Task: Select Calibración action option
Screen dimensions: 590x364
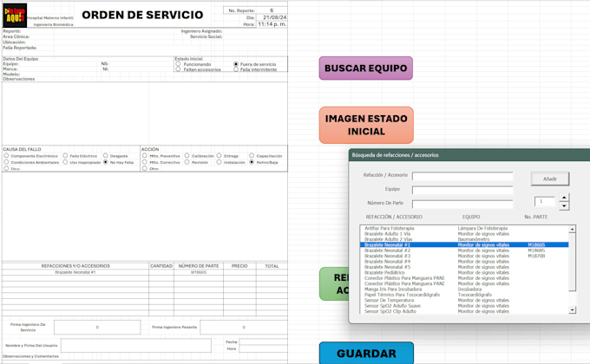Action: point(187,156)
